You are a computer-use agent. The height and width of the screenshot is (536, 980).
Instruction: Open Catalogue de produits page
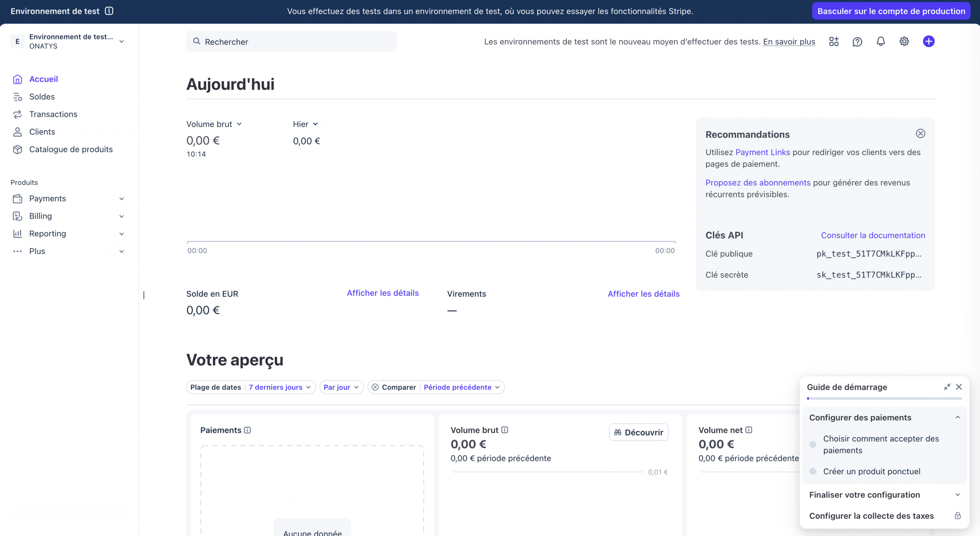(x=71, y=149)
